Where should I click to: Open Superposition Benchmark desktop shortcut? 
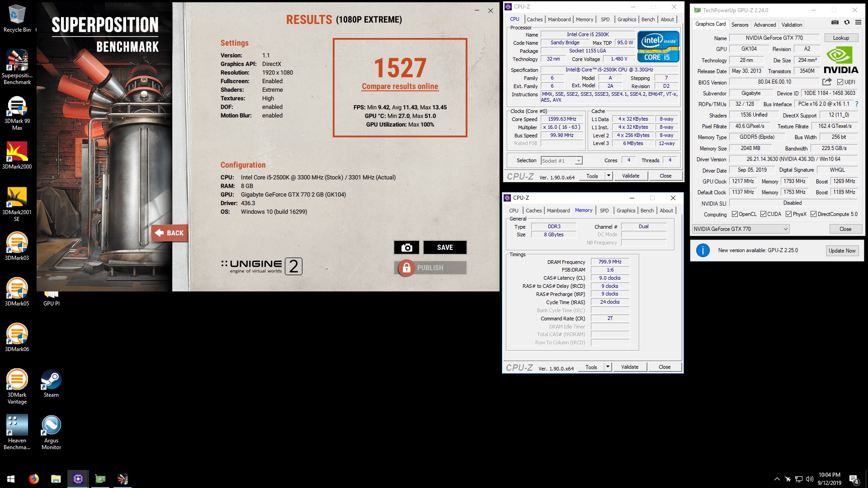17,67
